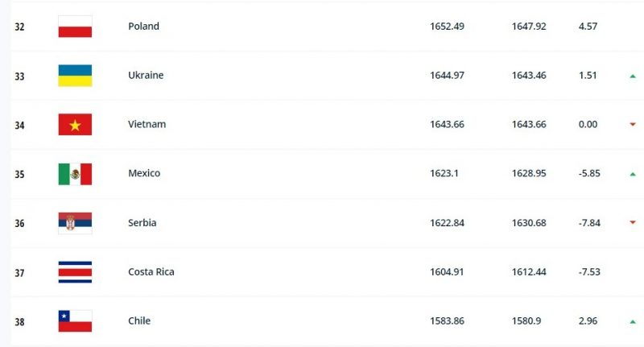Click Chile's previous points 1580.9

tap(526, 321)
